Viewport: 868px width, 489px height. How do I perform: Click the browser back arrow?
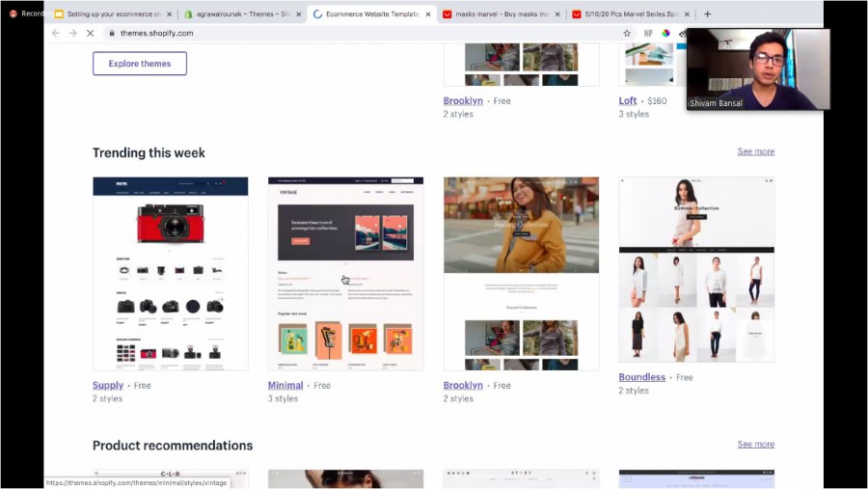point(55,33)
